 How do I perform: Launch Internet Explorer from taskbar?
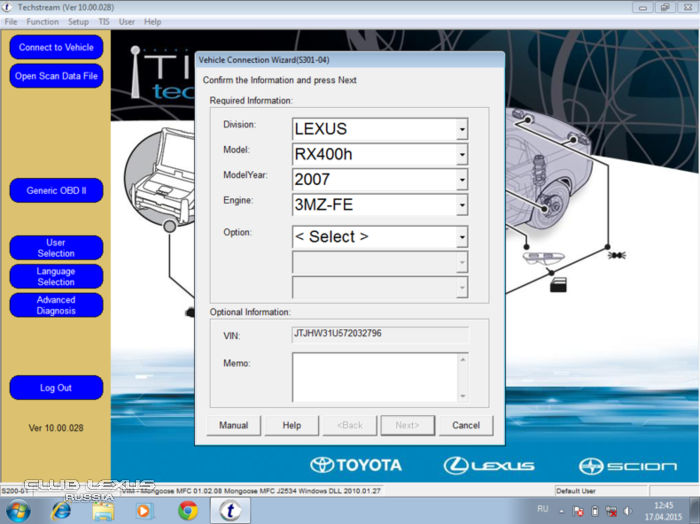click(61, 511)
